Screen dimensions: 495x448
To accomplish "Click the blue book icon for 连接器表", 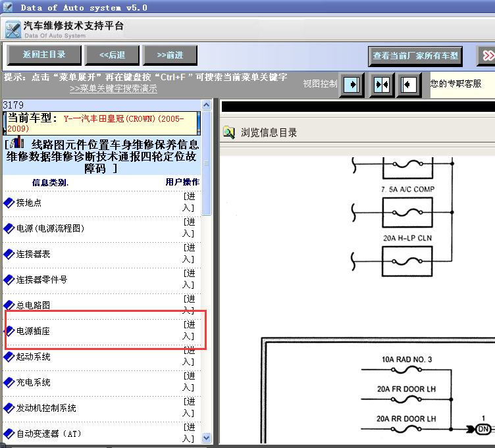I will [x=9, y=254].
